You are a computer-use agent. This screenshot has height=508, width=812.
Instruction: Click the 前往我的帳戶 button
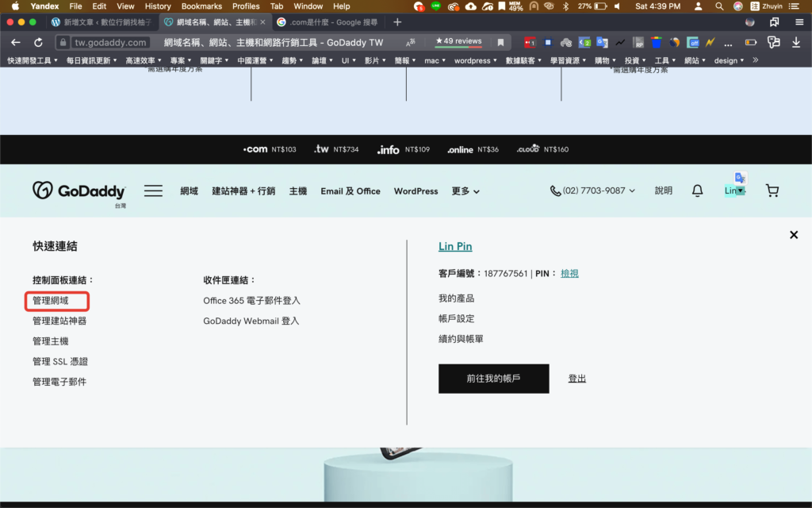click(493, 379)
